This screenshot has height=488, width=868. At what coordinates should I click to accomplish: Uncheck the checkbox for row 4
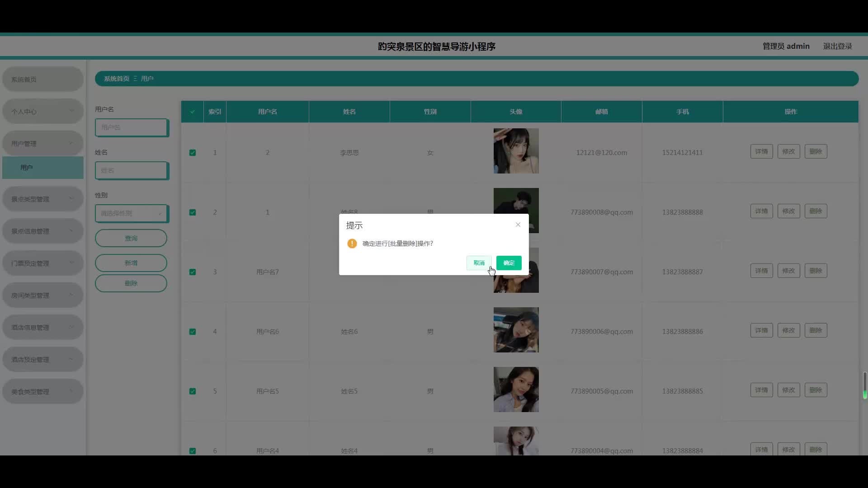click(x=193, y=332)
